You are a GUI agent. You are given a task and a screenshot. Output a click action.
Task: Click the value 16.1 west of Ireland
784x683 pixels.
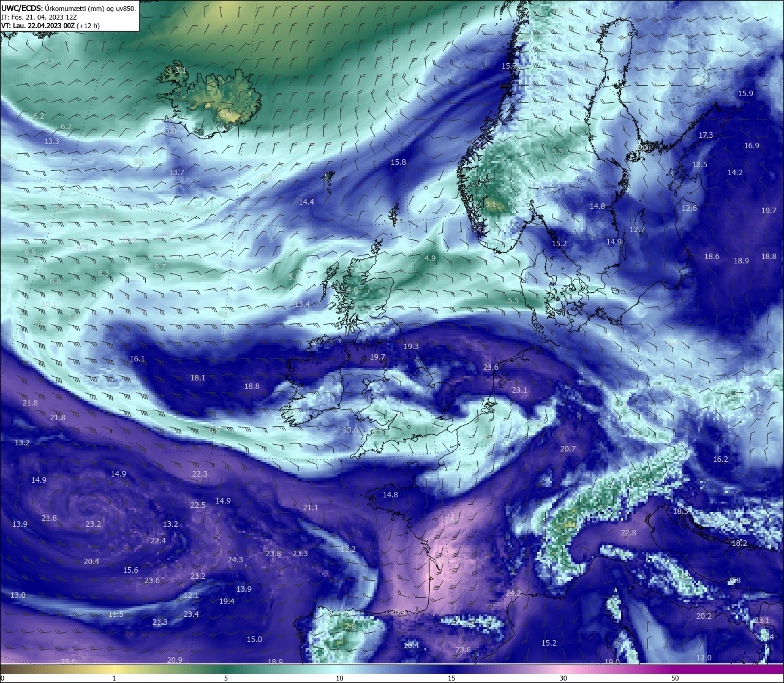(x=137, y=359)
